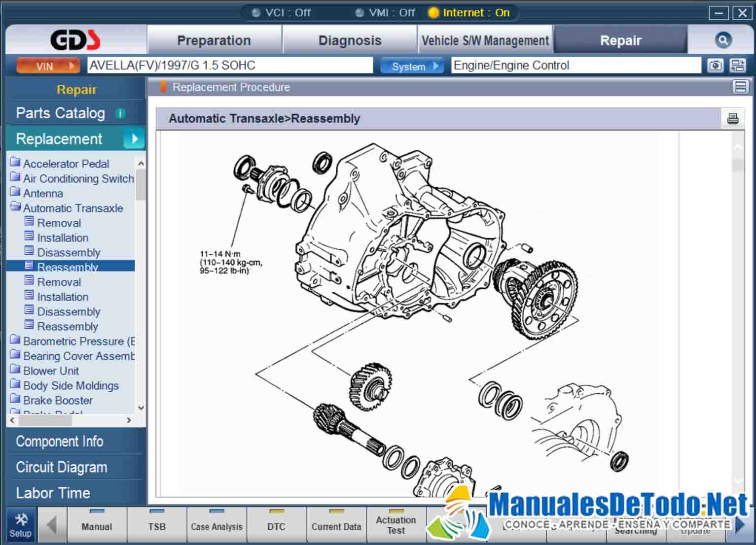
Task: Click the layout icon beside camera icon
Action: tap(738, 66)
